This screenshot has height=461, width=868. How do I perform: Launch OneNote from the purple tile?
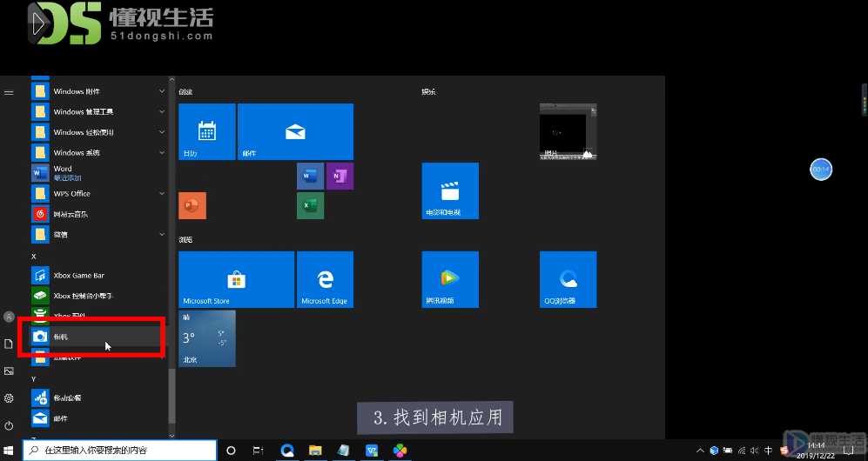pos(339,177)
